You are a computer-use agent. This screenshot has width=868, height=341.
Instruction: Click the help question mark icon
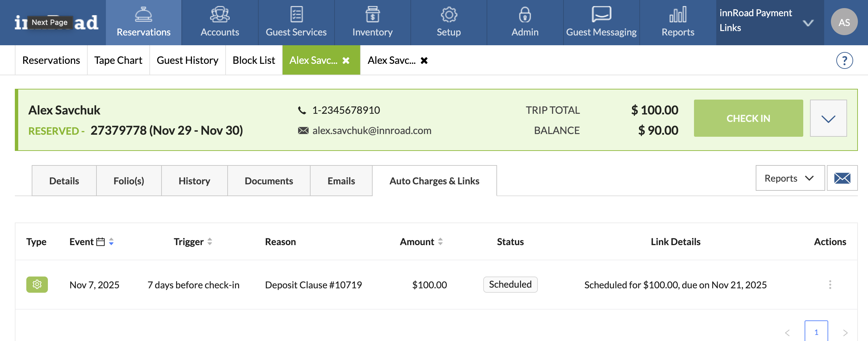[x=844, y=60]
